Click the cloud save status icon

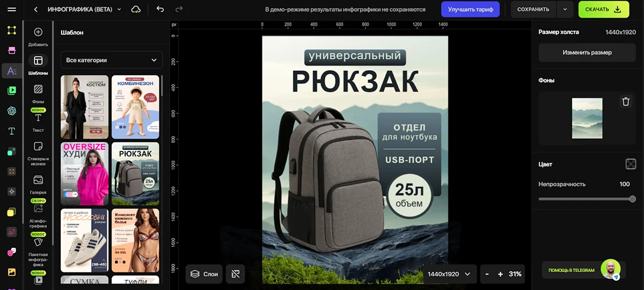click(136, 10)
